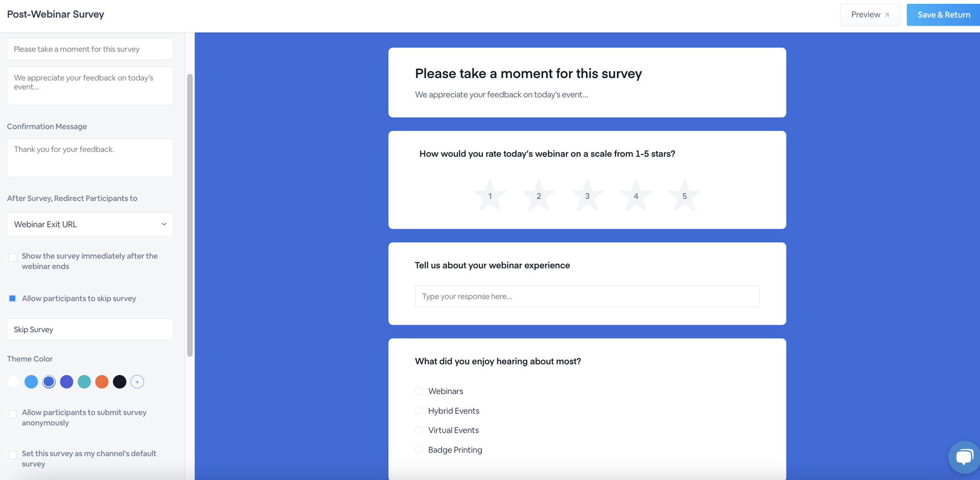
Task: Open the survey Preview
Action: 866,14
